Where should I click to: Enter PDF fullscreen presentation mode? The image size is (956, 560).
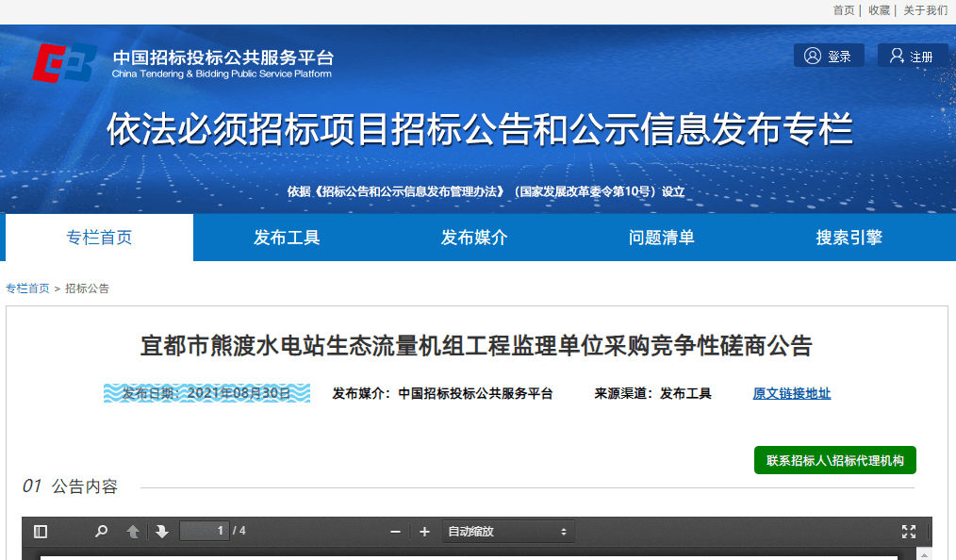(908, 532)
